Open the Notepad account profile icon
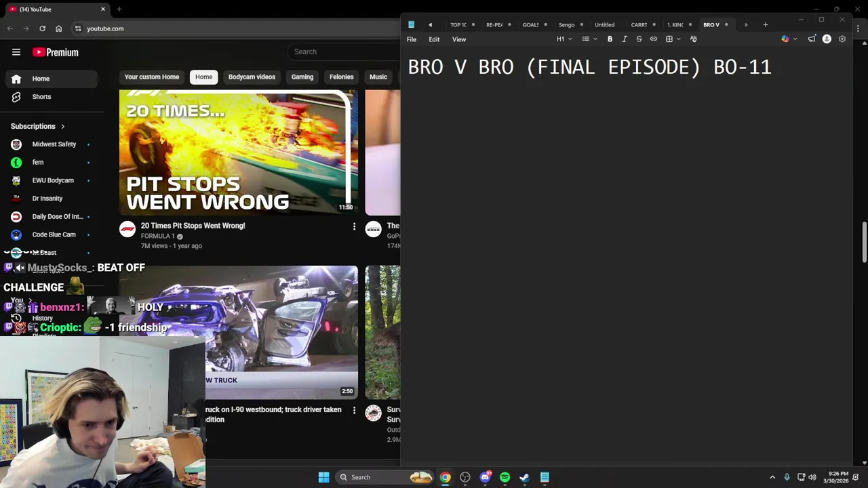Viewport: 868px width, 488px height. pos(827,39)
